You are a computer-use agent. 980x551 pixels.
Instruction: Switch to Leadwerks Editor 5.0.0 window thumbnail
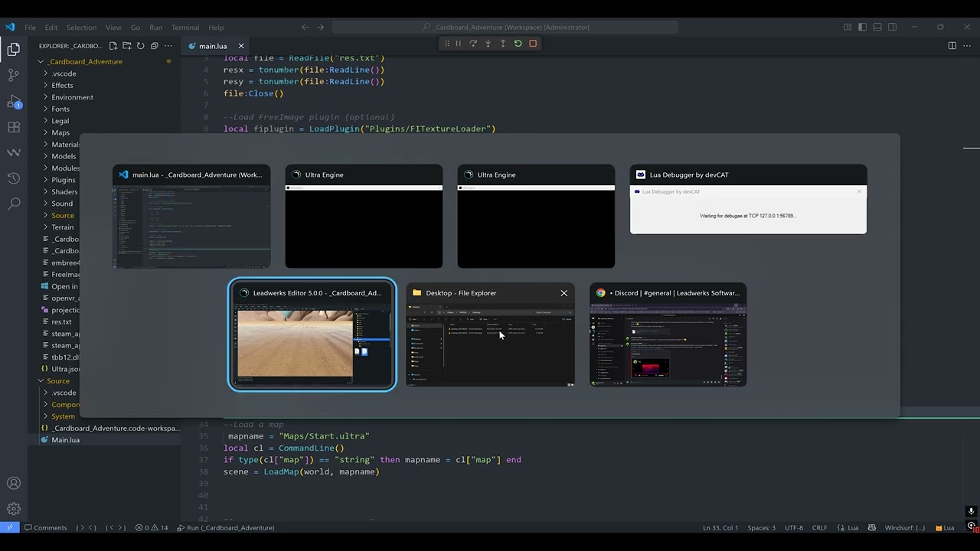[312, 334]
